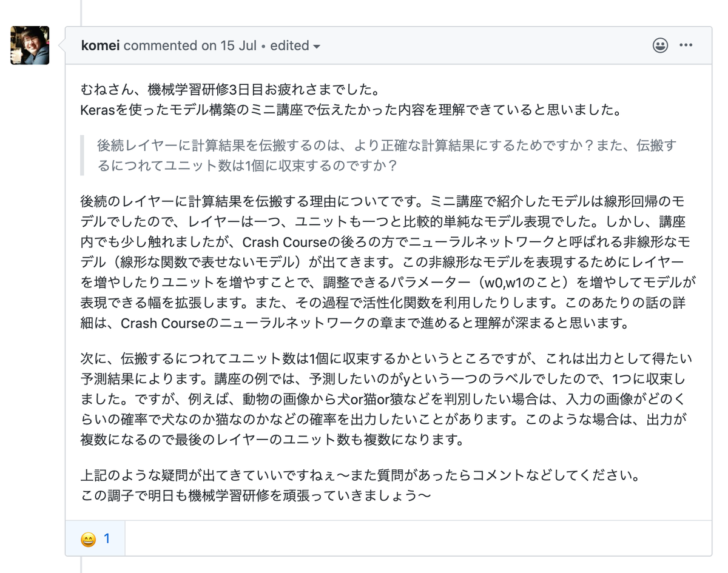
Task: Click komei's avatar thumbnail photo
Action: (29, 45)
